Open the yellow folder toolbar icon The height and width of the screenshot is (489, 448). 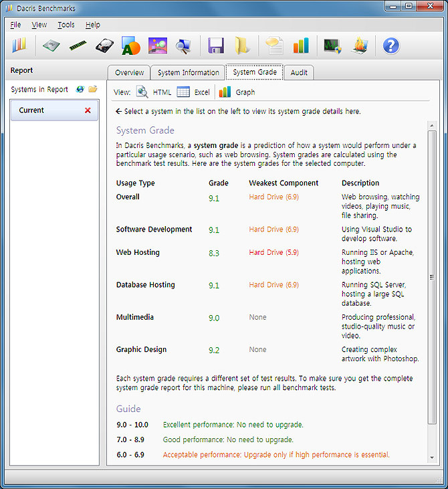(x=242, y=45)
